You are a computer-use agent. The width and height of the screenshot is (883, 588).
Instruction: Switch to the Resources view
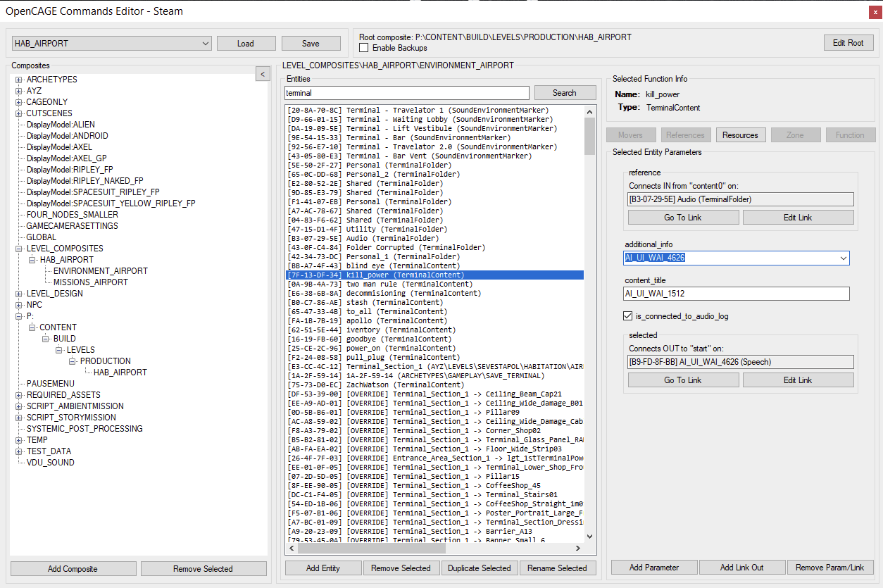(741, 135)
